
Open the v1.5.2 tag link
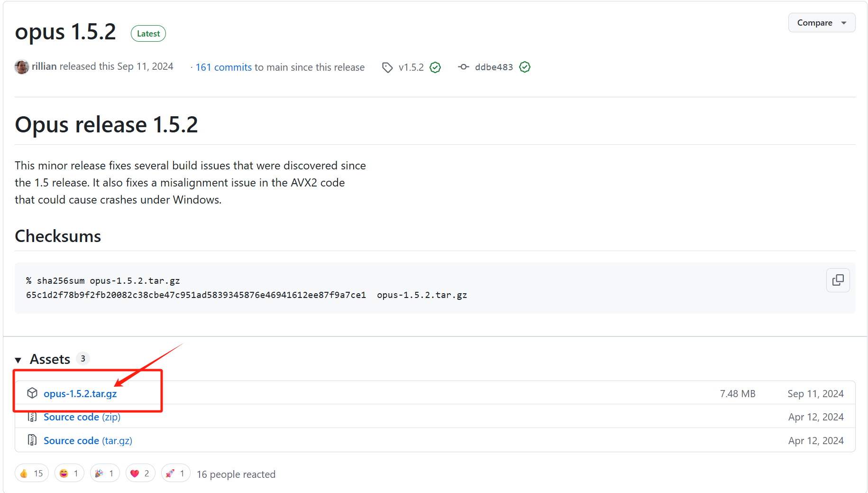click(411, 67)
